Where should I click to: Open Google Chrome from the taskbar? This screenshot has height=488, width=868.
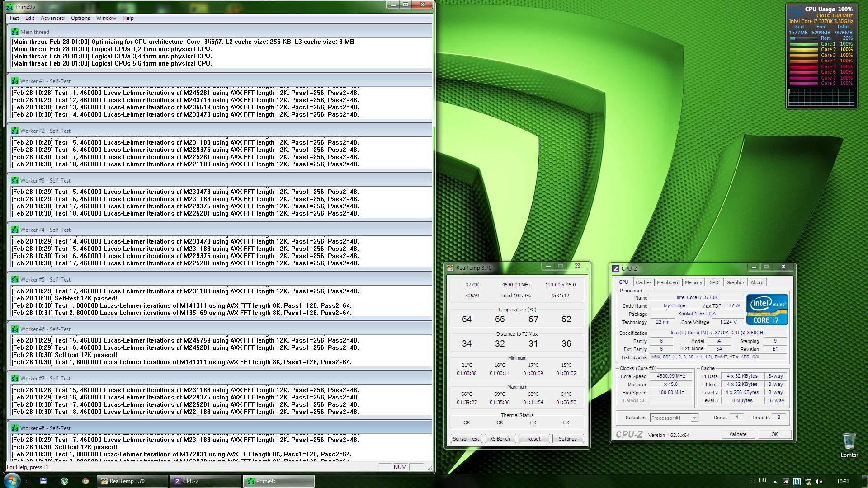(x=85, y=481)
